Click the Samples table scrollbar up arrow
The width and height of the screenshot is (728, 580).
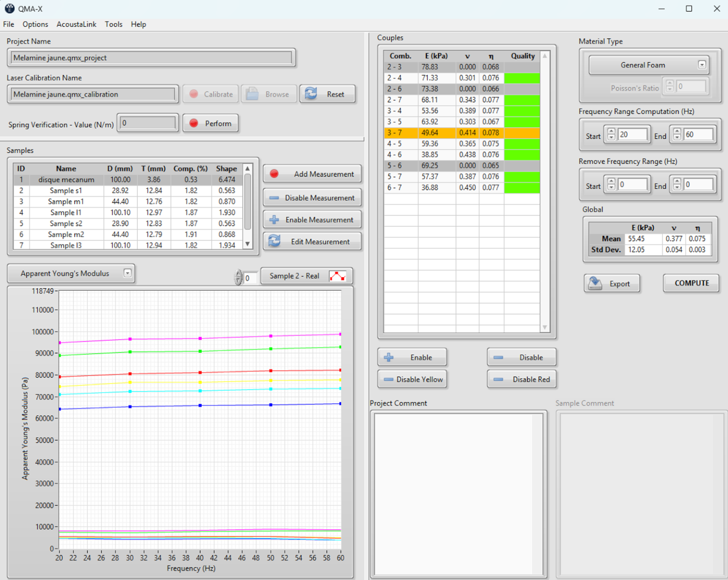pos(248,168)
